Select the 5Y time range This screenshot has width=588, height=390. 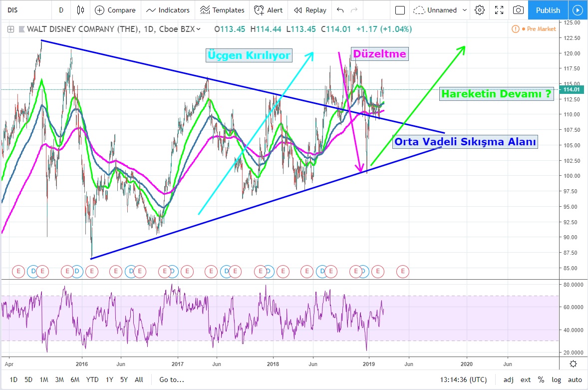pos(124,380)
